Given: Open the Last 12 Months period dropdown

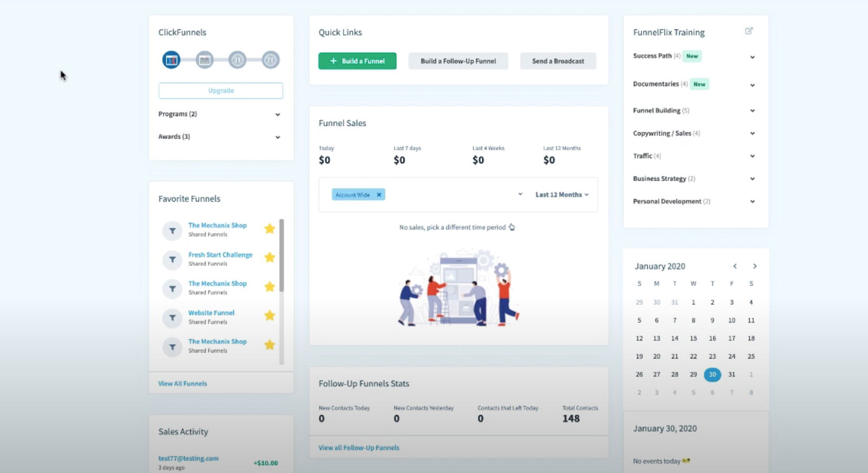Looking at the screenshot, I should point(561,195).
